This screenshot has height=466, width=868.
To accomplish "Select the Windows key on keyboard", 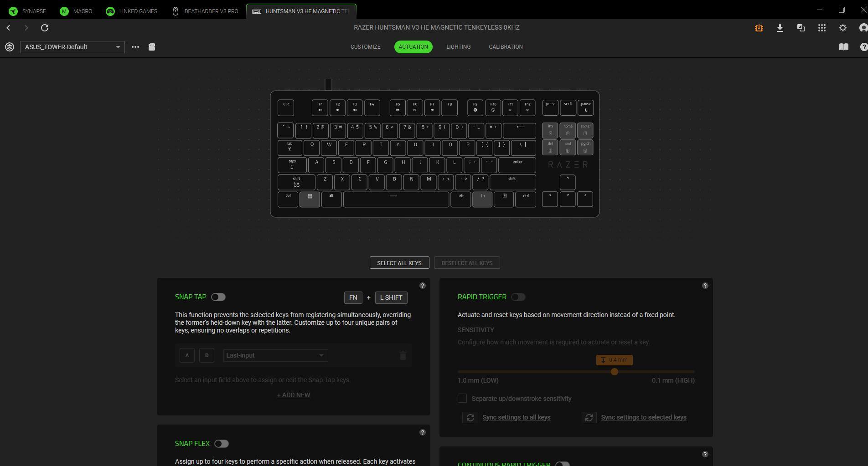I will (310, 199).
